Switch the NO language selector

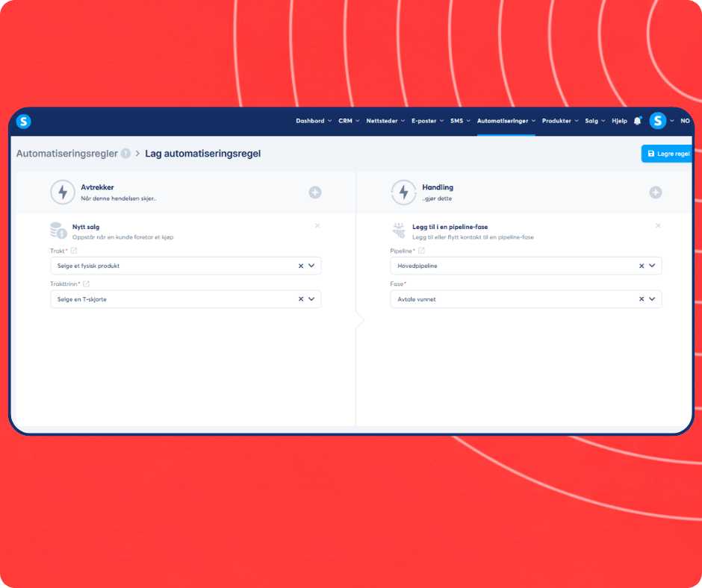(x=685, y=121)
